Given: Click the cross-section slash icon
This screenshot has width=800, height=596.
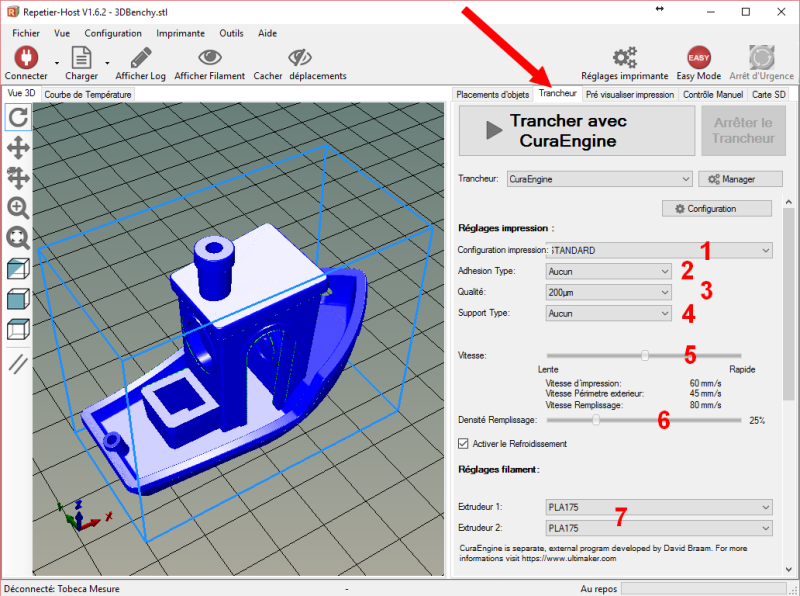Looking at the screenshot, I should 18,364.
